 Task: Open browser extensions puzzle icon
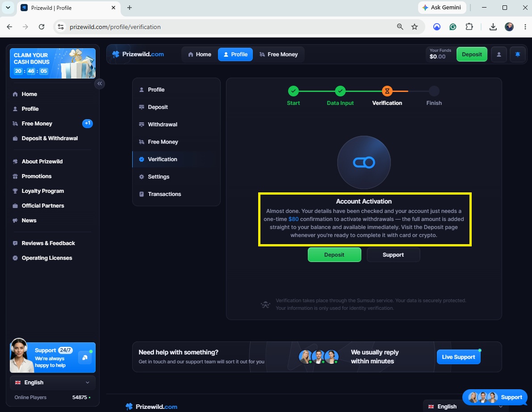tap(469, 27)
